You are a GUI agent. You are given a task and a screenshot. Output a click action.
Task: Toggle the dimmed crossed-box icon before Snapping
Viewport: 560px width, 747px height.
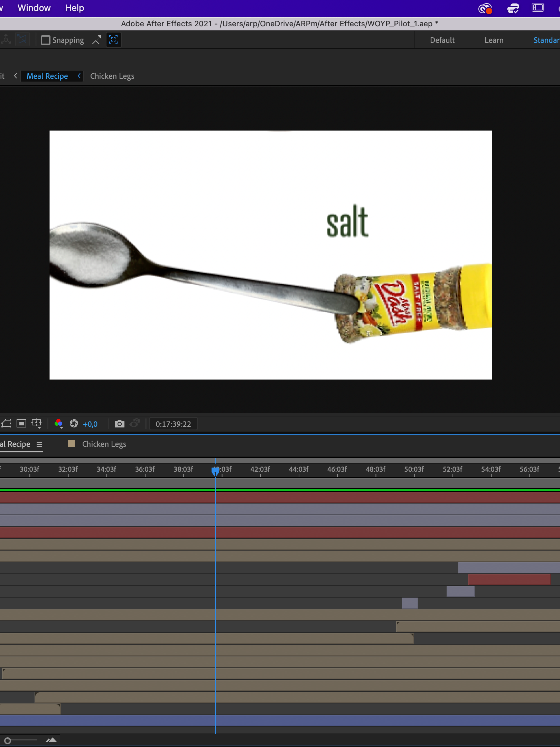(22, 40)
